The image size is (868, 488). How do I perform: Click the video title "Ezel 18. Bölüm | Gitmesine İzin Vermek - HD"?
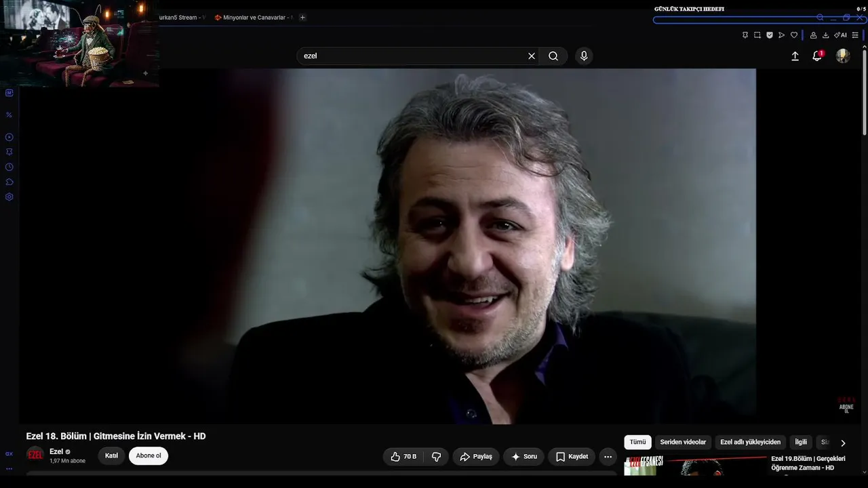pos(116,436)
